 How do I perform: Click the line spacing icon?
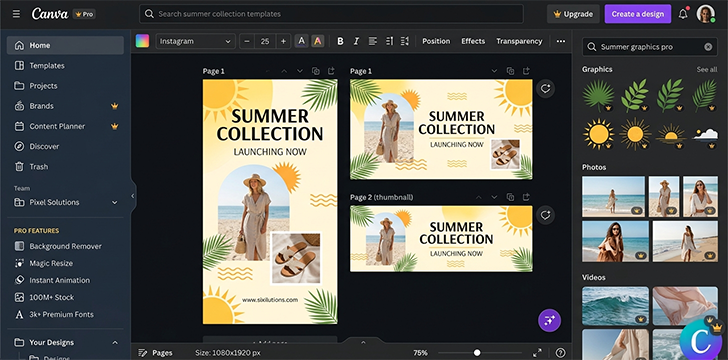[x=405, y=41]
